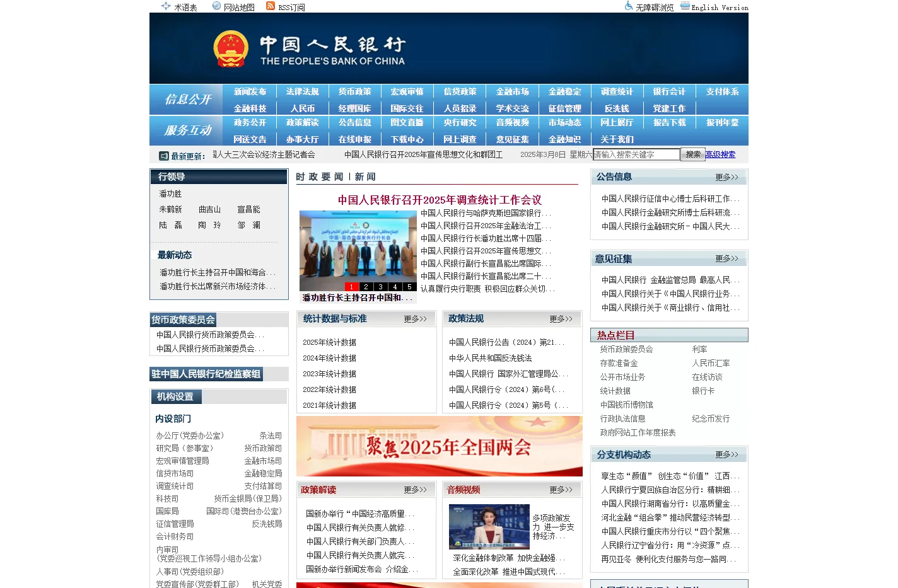The width and height of the screenshot is (898, 588).
Task: Expand 更多 in 意见征集 panel
Action: point(726,259)
